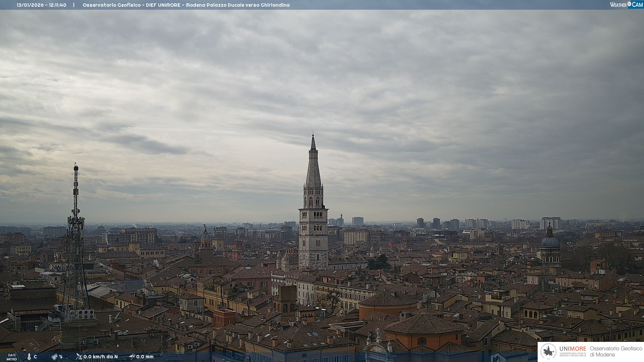The image size is (644, 362).
Task: Click the humidity percent symbol
Action: (61, 357)
